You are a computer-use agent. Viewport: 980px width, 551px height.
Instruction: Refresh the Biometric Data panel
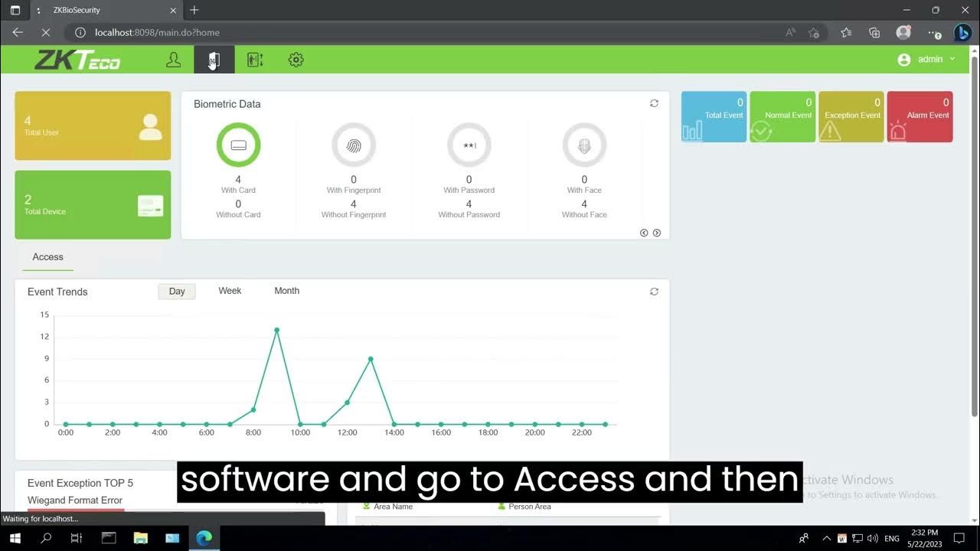(x=654, y=103)
